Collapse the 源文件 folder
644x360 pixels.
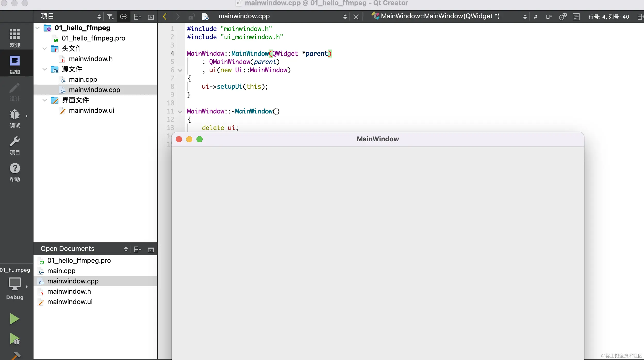point(45,69)
